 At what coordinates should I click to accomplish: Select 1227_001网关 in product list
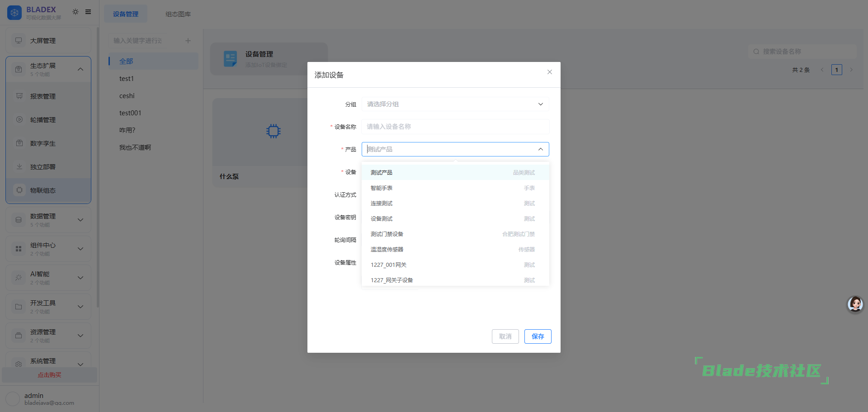tap(455, 265)
